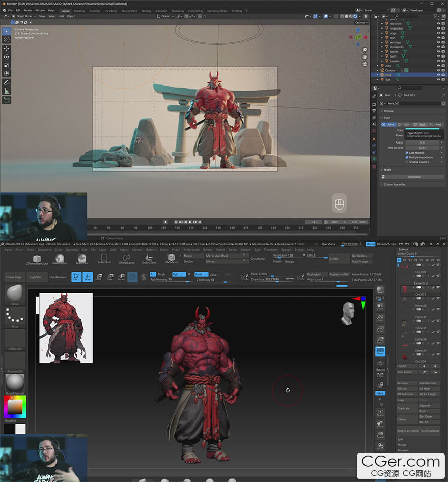
Task: Open the viewport Options dropdown
Action: tap(360, 23)
